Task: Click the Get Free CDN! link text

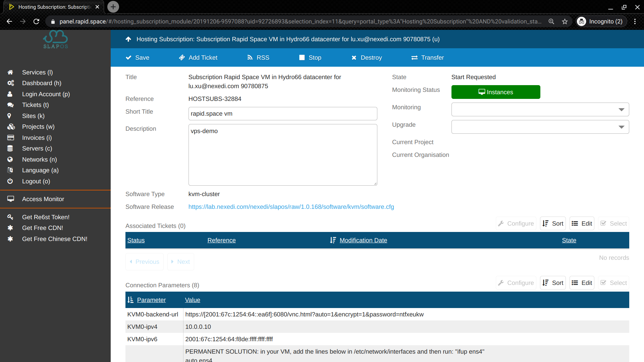Action: 43,228
